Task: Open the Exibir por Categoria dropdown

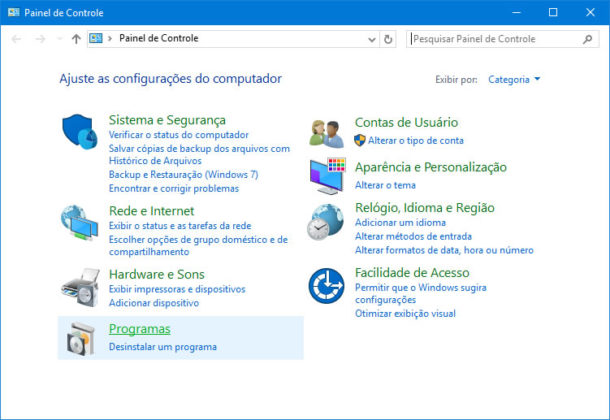Action: point(514,80)
